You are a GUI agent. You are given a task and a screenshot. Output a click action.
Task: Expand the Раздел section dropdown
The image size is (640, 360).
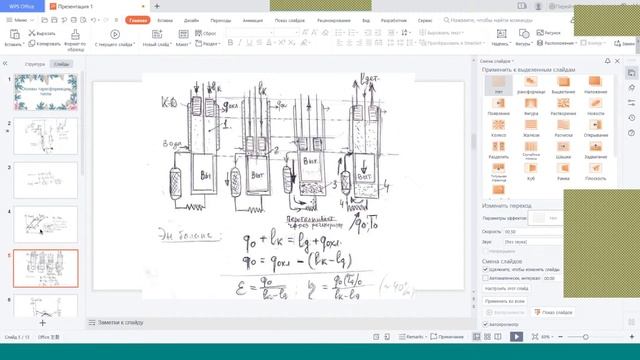click(208, 43)
